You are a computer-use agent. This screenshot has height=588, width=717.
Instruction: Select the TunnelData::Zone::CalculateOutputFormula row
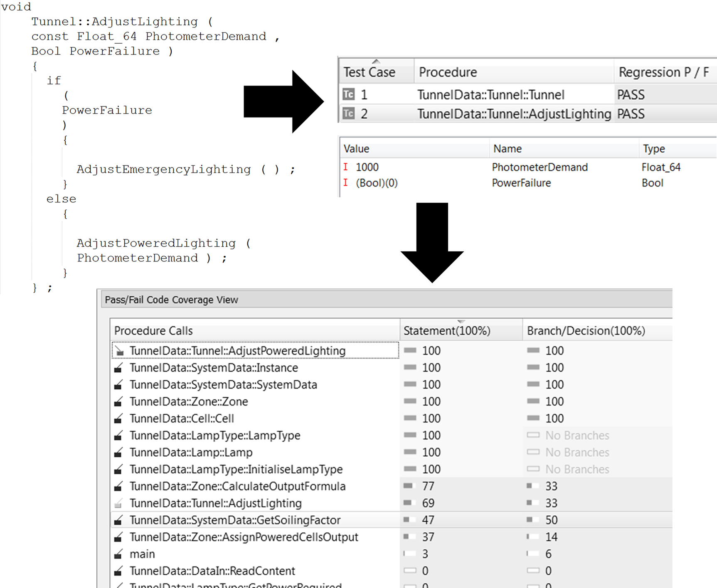pos(391,486)
